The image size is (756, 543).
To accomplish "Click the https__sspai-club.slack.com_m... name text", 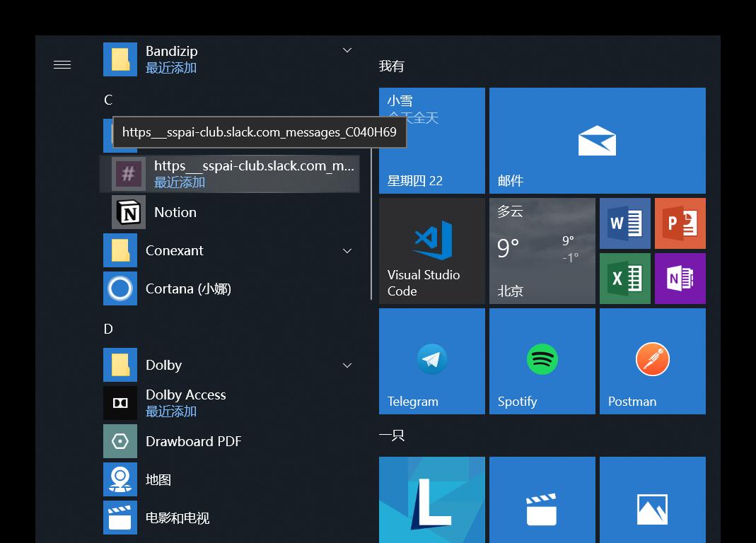I will 254,166.
